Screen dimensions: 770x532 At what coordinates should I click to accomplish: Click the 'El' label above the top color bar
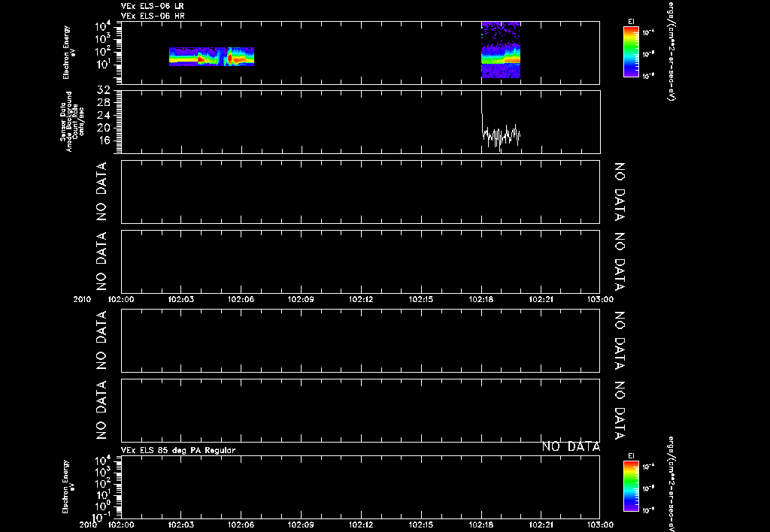pyautogui.click(x=631, y=22)
